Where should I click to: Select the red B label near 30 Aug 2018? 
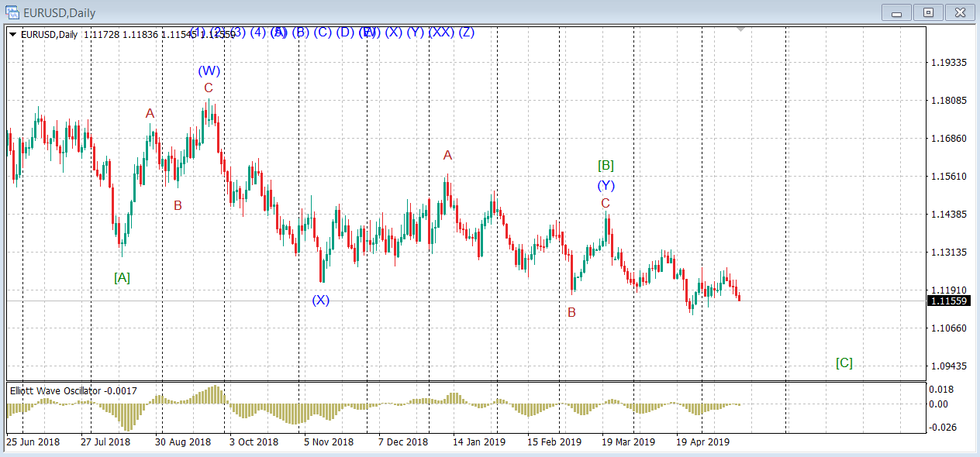click(178, 205)
